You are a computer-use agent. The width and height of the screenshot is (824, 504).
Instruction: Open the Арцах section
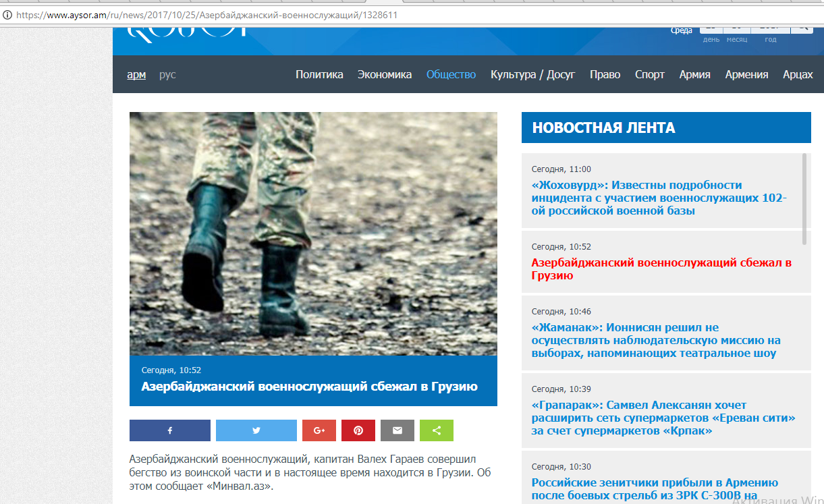tap(798, 75)
